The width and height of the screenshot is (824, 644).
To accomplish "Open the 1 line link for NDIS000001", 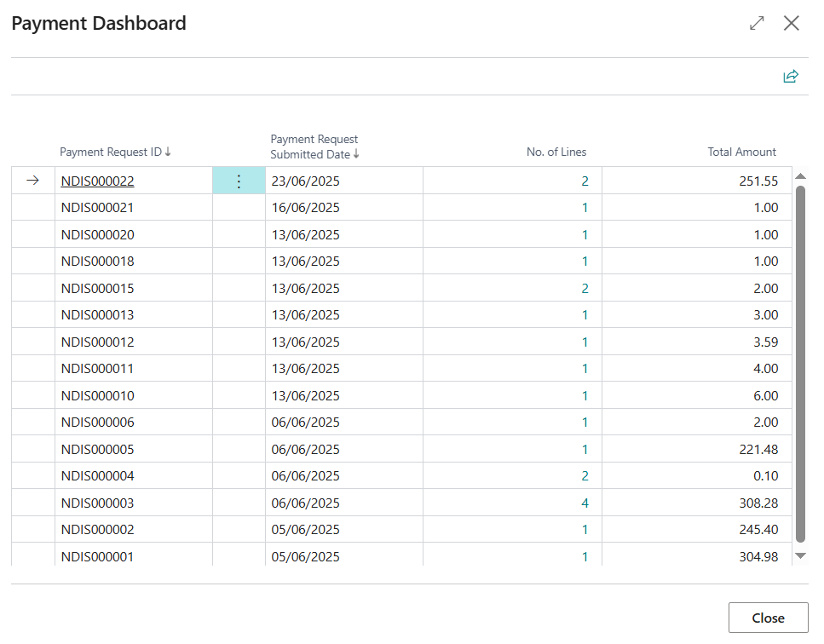I will point(585,557).
